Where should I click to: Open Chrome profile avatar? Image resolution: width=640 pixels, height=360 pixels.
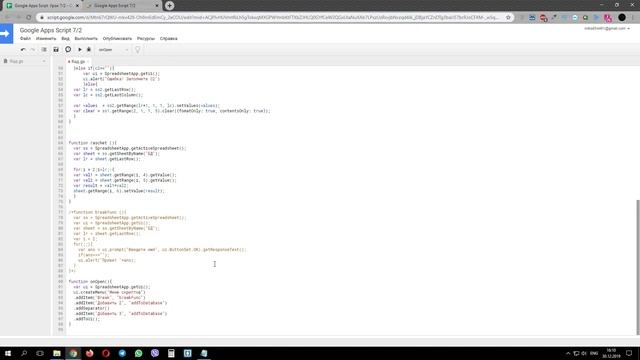[x=622, y=18]
